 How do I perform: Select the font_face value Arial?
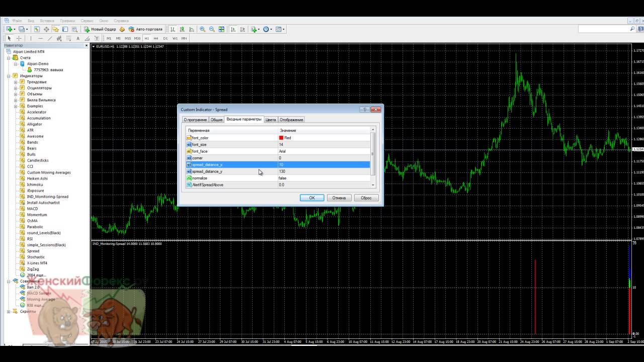[282, 151]
